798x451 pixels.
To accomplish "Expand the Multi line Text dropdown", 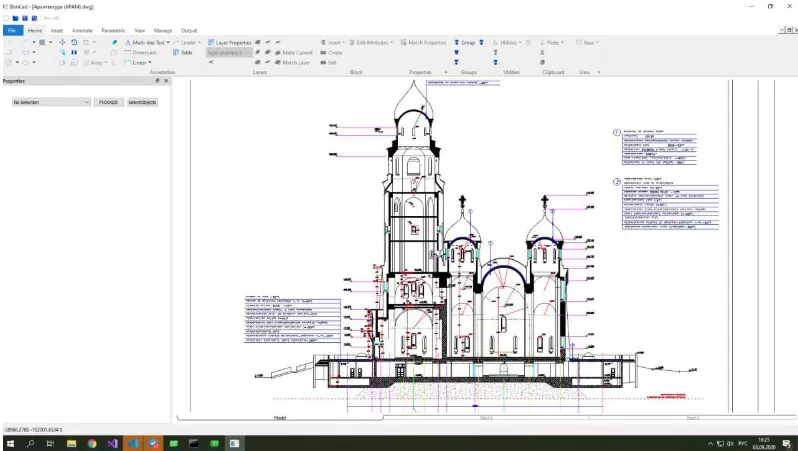I will 168,43.
